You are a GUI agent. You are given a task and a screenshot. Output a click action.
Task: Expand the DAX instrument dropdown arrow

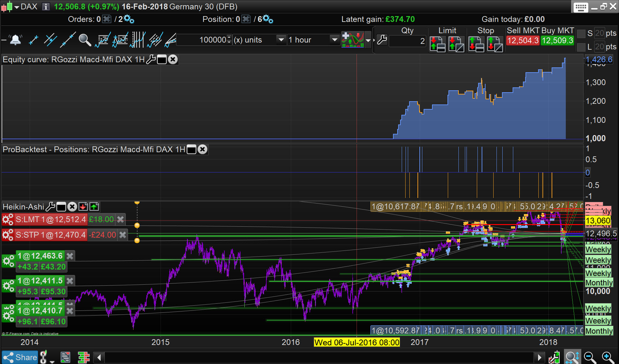(x=17, y=7)
